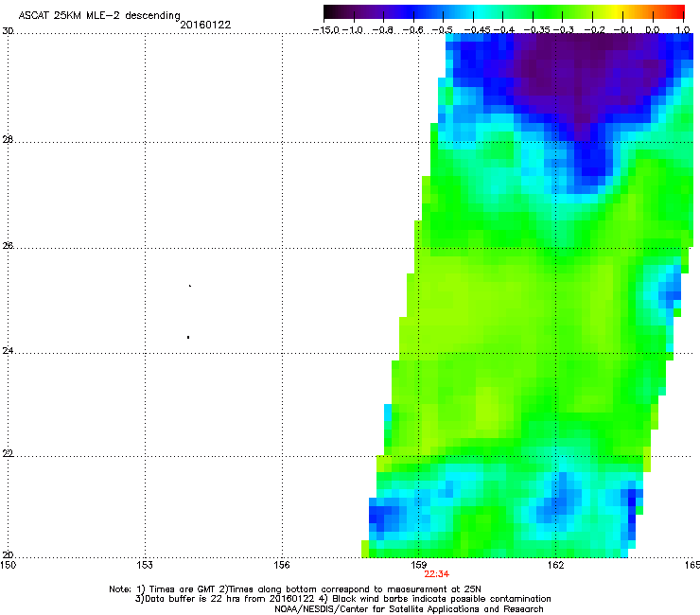The height and width of the screenshot is (615, 700).
Task: Pick the "-0.45" color scale label
Action: [478, 30]
